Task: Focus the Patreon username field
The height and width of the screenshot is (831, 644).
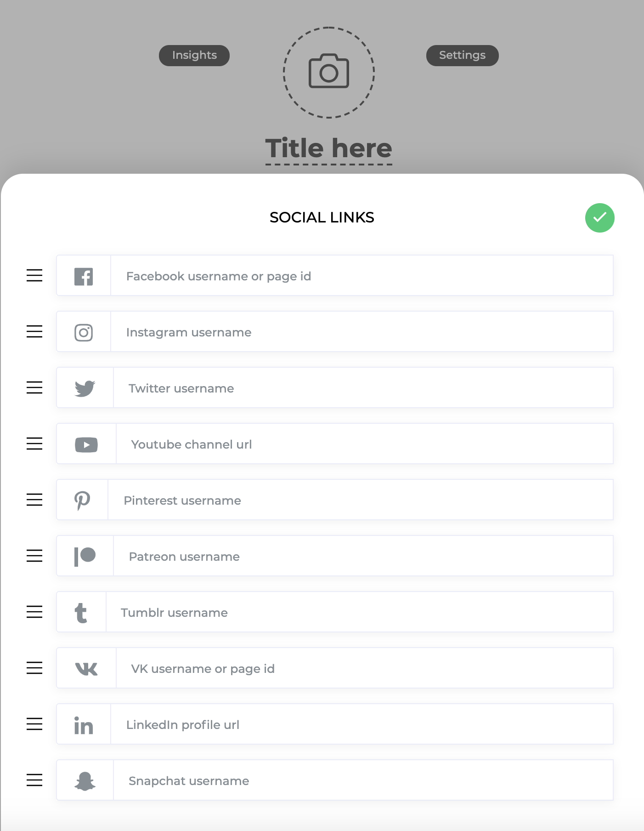Action: point(363,556)
